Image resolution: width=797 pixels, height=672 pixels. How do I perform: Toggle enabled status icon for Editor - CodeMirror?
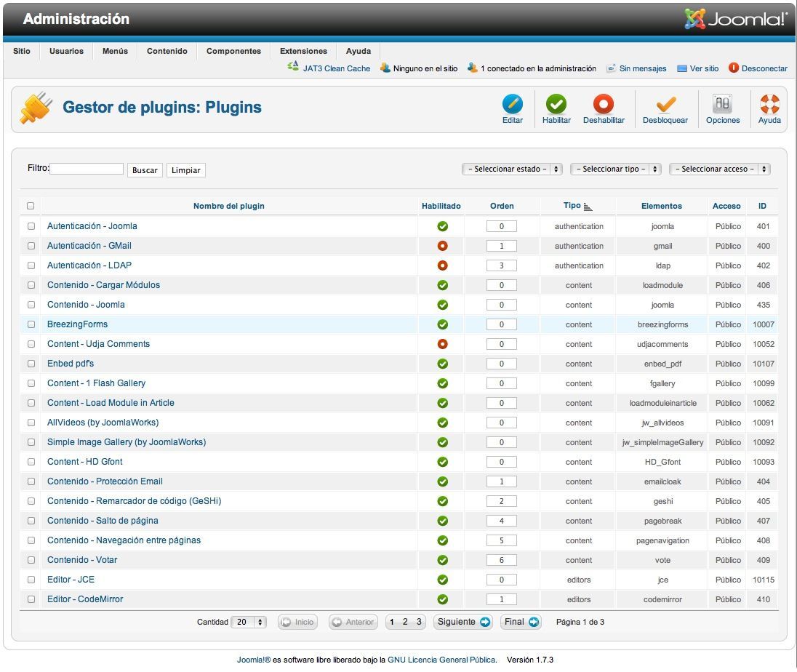(442, 599)
